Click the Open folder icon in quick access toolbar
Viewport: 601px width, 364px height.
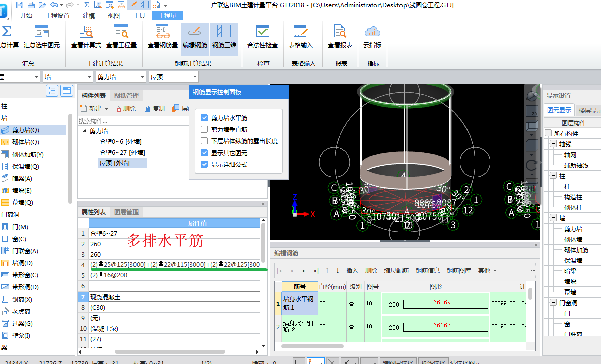(x=42, y=5)
